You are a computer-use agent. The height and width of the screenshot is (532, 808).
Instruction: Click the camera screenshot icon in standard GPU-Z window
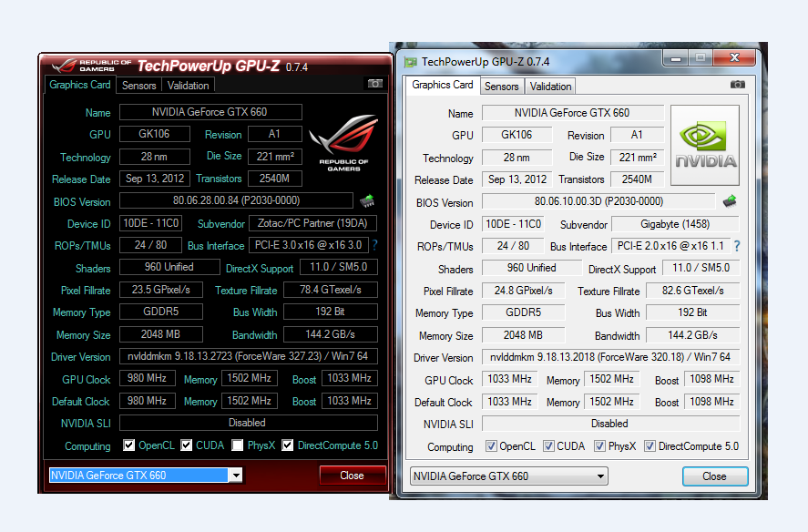(x=738, y=85)
